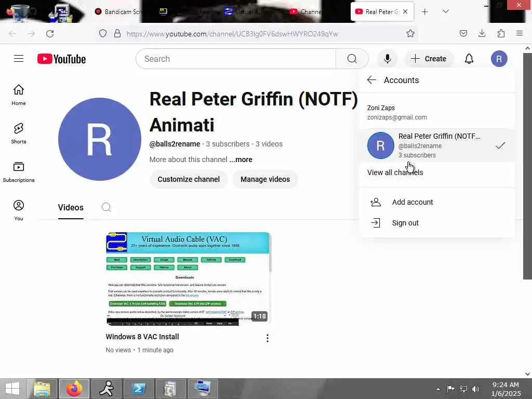Switch to Virtual Audio tab

[243, 12]
